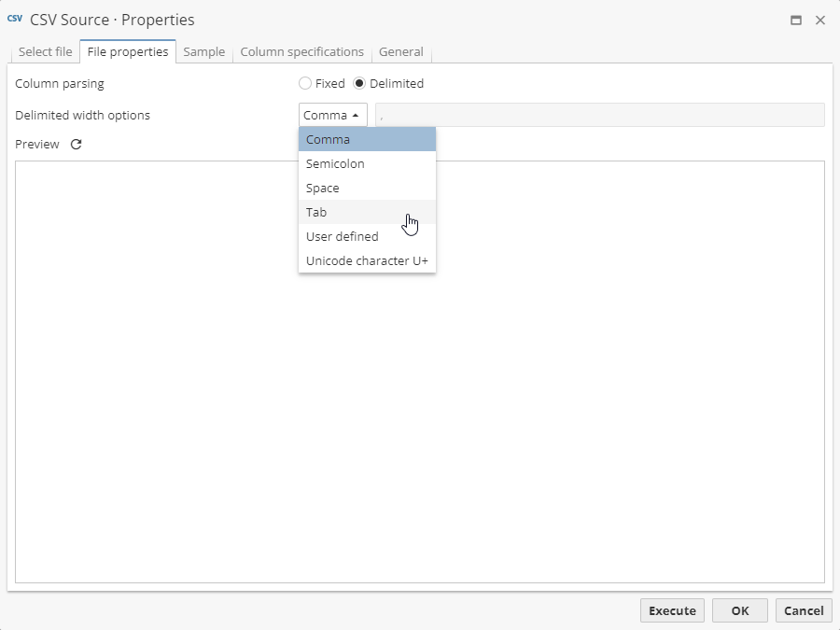The height and width of the screenshot is (630, 840).
Task: Switch to the Select file tab
Action: [45, 52]
